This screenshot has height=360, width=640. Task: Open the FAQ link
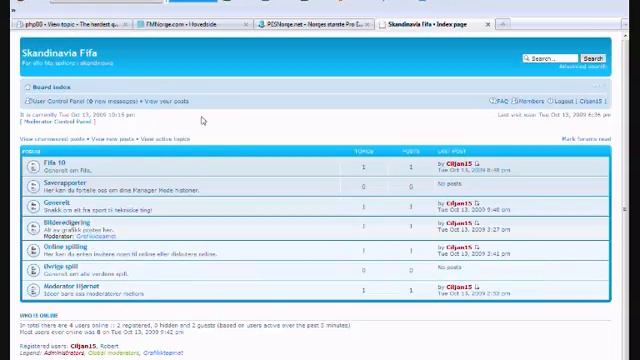point(502,101)
